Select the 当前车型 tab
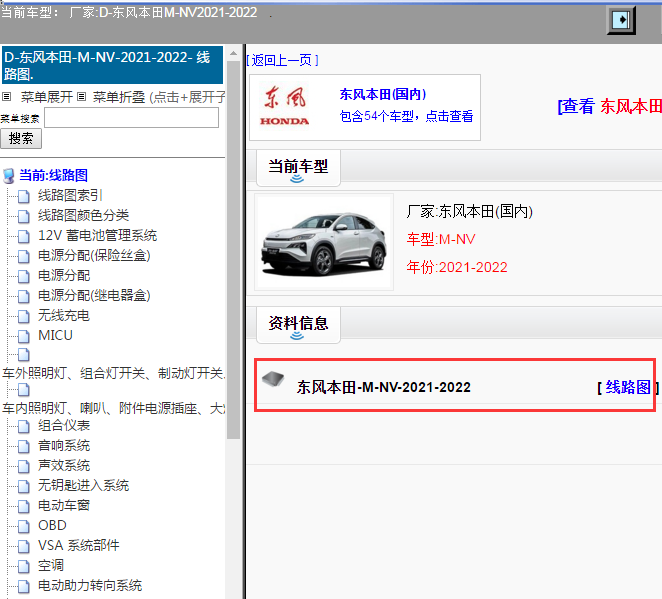The width and height of the screenshot is (662, 599). click(x=298, y=168)
